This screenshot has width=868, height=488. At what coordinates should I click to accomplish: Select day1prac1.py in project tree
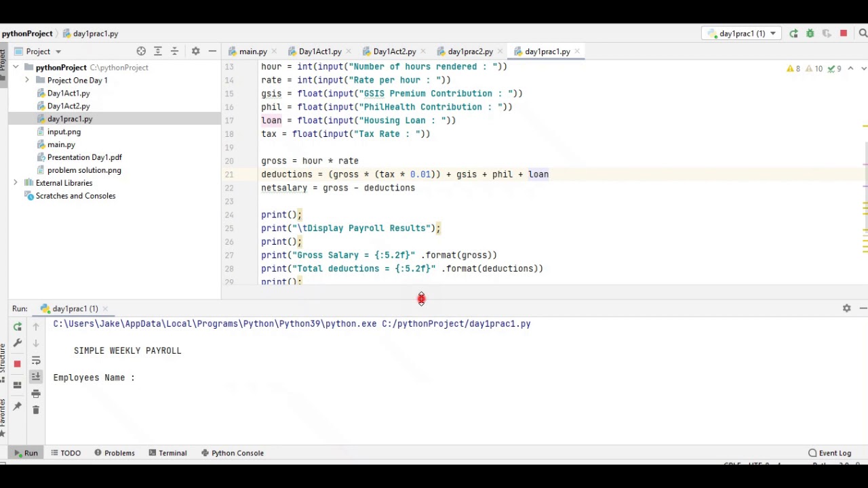tap(69, 119)
